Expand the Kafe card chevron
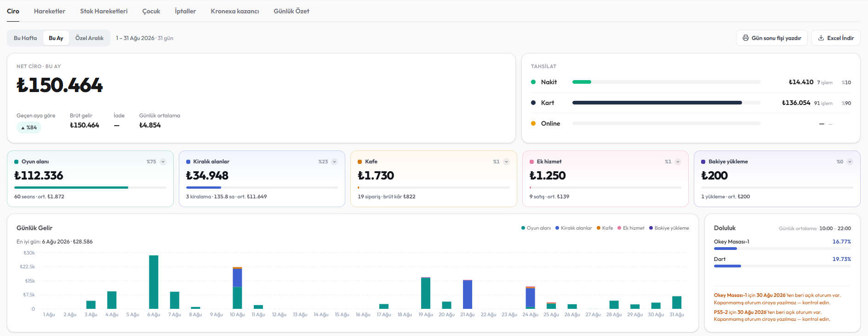The image size is (868, 336). 506,162
